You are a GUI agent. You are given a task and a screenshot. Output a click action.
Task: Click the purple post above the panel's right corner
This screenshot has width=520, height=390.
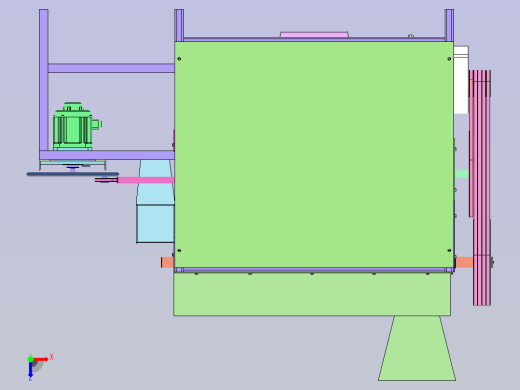(x=449, y=25)
